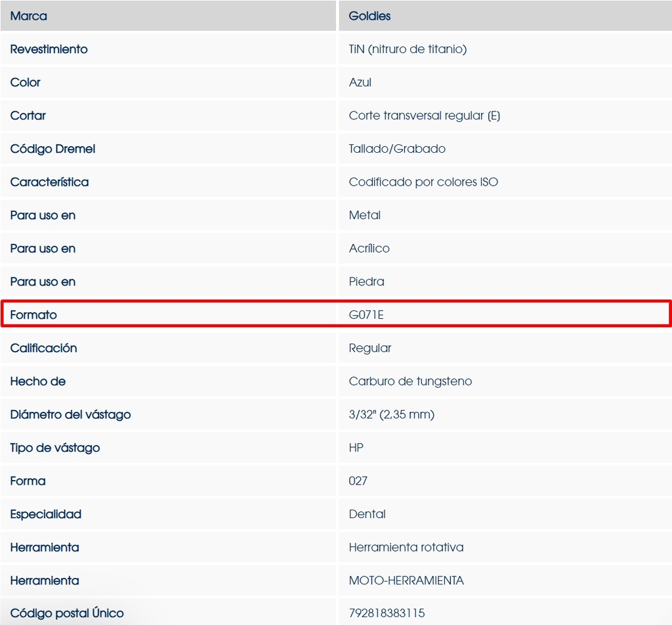Select the Tallado/Grabado value

(x=397, y=149)
